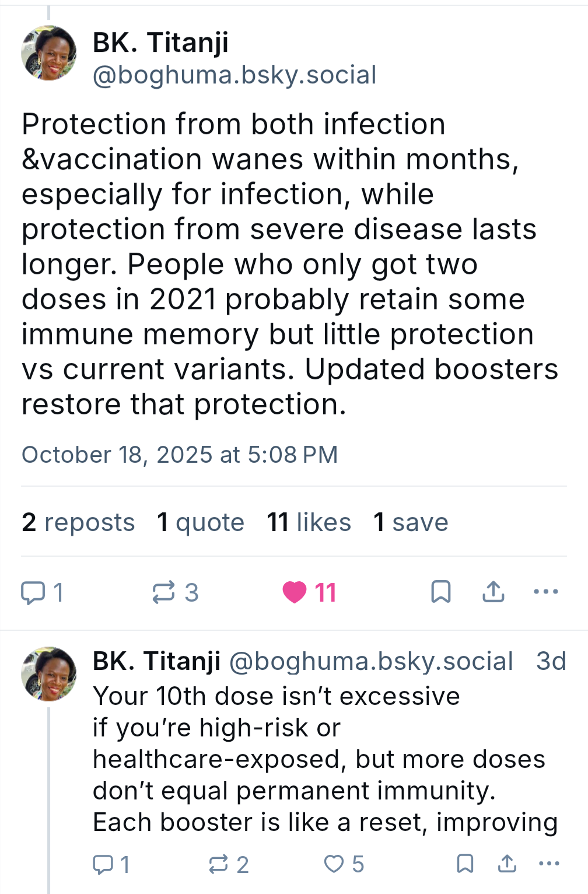
Task: Click the October 18, 2025 timestamp
Action: [180, 455]
